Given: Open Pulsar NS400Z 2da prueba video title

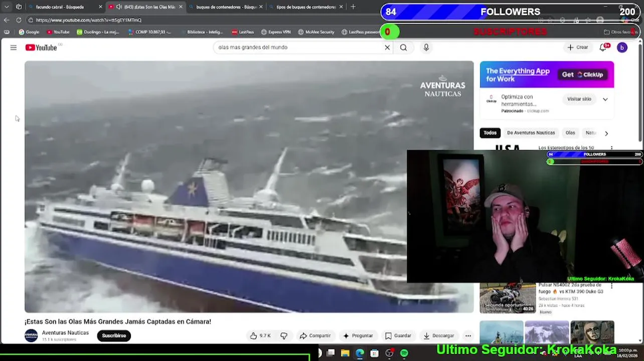Looking at the screenshot, I should point(571,288).
